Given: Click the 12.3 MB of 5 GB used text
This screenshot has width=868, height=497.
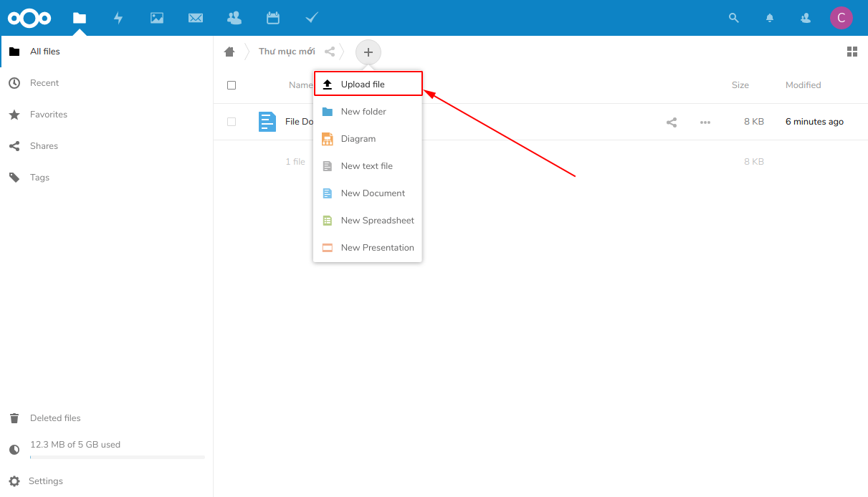Looking at the screenshot, I should [x=75, y=445].
